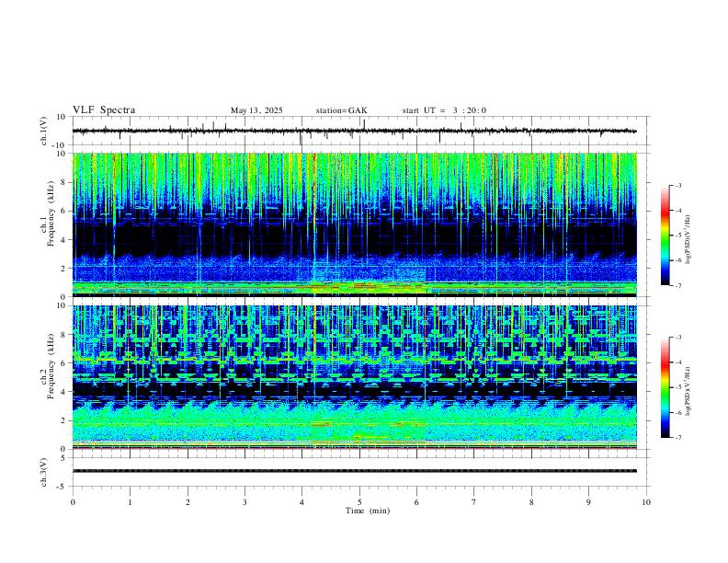Click the 'VLF Spectra' title text
Screen dimensions: 728x563
(104, 110)
